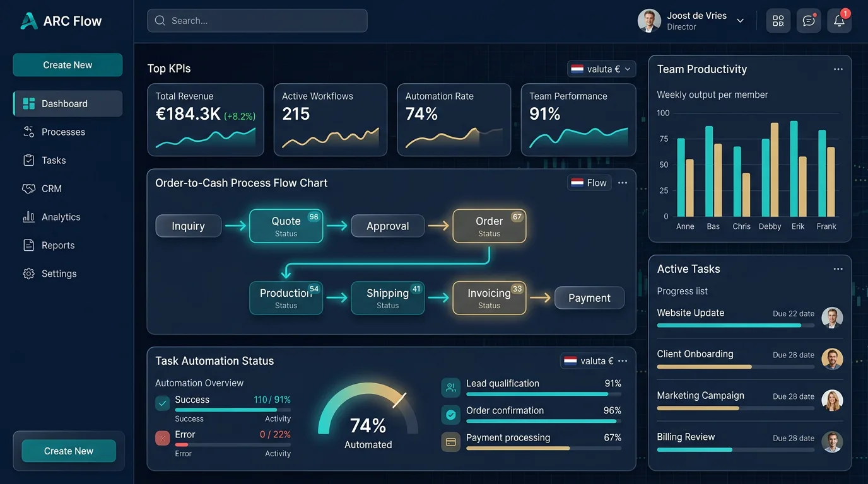The height and width of the screenshot is (484, 868).
Task: Expand the Joost de Vries account dropdown
Action: click(x=741, y=21)
